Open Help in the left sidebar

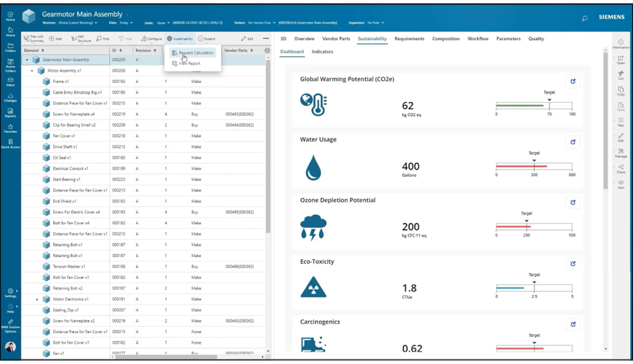tap(11, 308)
